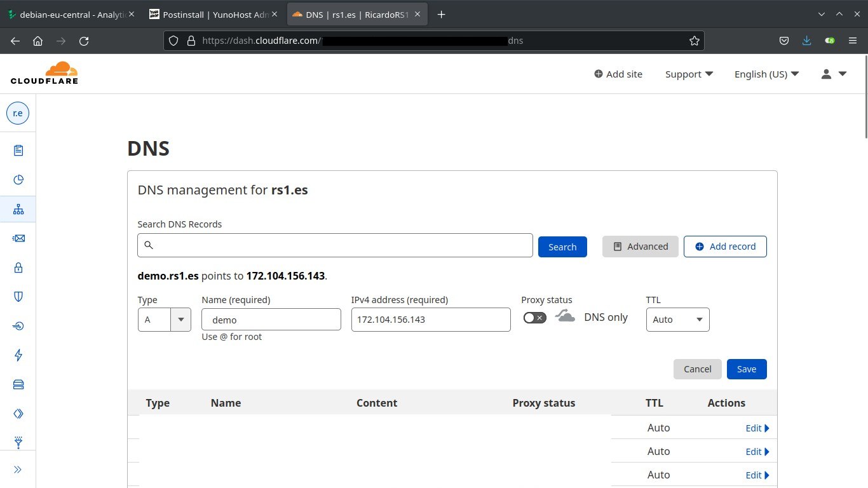This screenshot has width=868, height=488.
Task: Go to browser home page icon
Action: click(38, 41)
